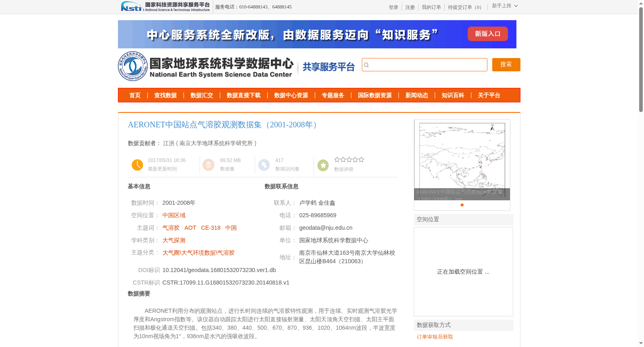644x347 pixels.
Task: Click the CE-318 keyword link
Action: pyautogui.click(x=211, y=228)
